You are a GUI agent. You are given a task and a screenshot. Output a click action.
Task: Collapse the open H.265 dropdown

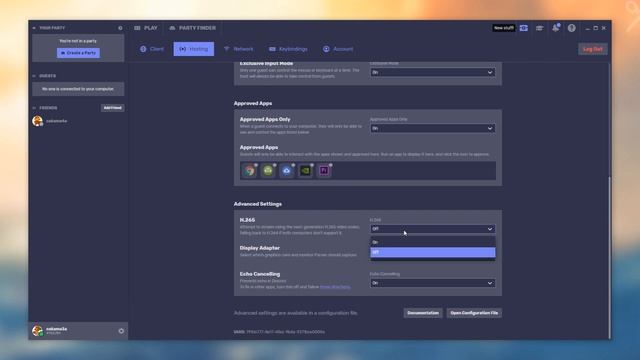click(x=433, y=229)
